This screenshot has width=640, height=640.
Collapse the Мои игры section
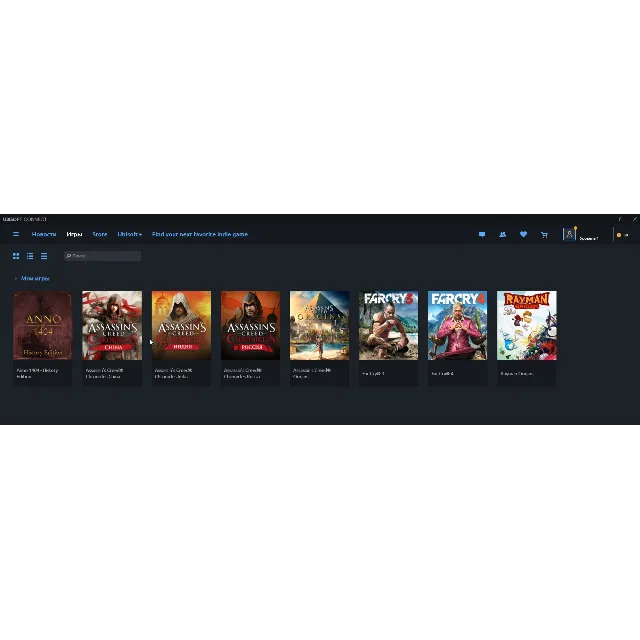click(31, 278)
